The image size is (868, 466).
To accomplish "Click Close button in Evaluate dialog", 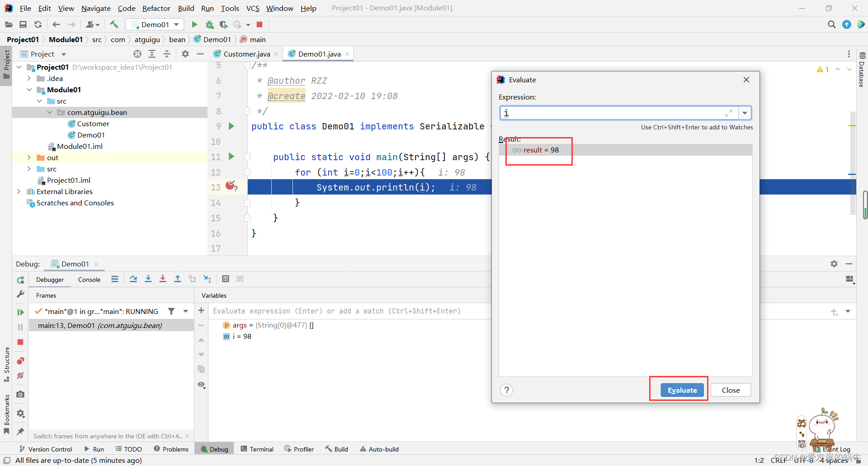I will click(x=731, y=390).
